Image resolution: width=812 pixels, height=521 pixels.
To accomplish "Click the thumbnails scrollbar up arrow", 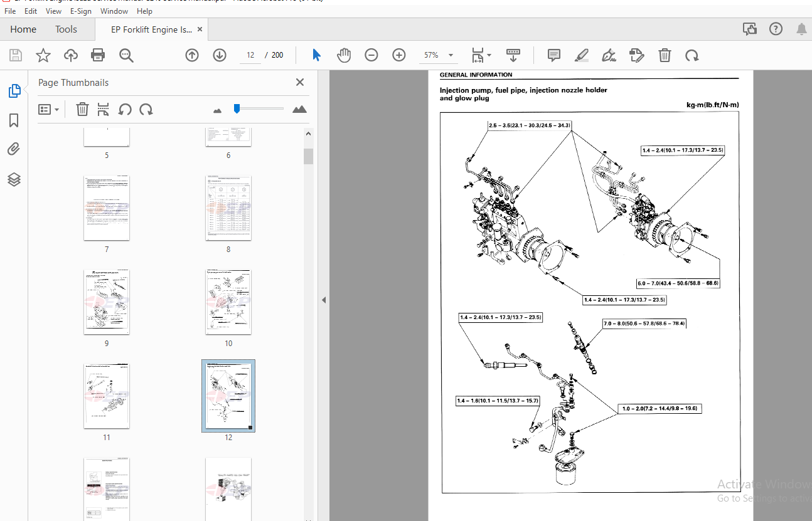I will (308, 134).
